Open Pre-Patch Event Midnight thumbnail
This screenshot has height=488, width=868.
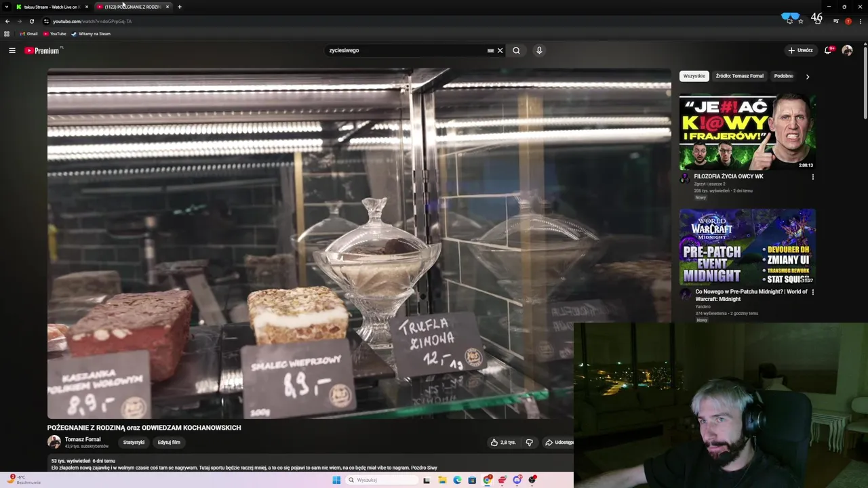pyautogui.click(x=747, y=247)
